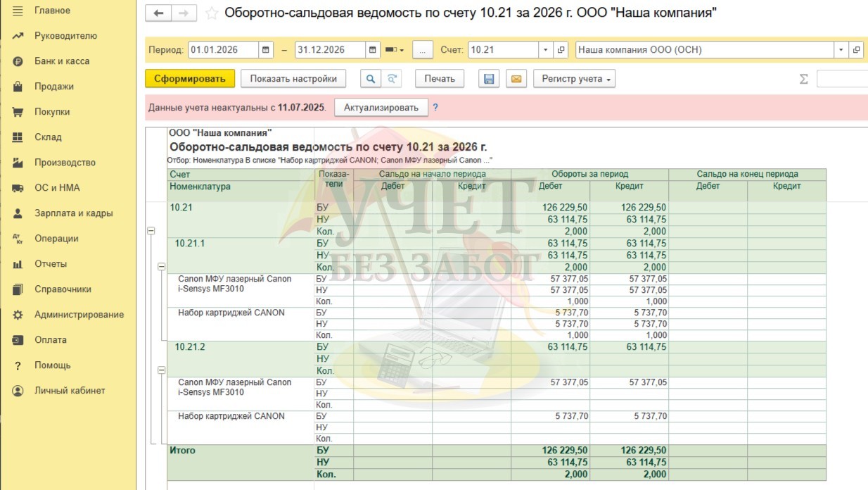Expand the Счет account dropdown list
Image resolution: width=868 pixels, height=490 pixels.
[546, 50]
